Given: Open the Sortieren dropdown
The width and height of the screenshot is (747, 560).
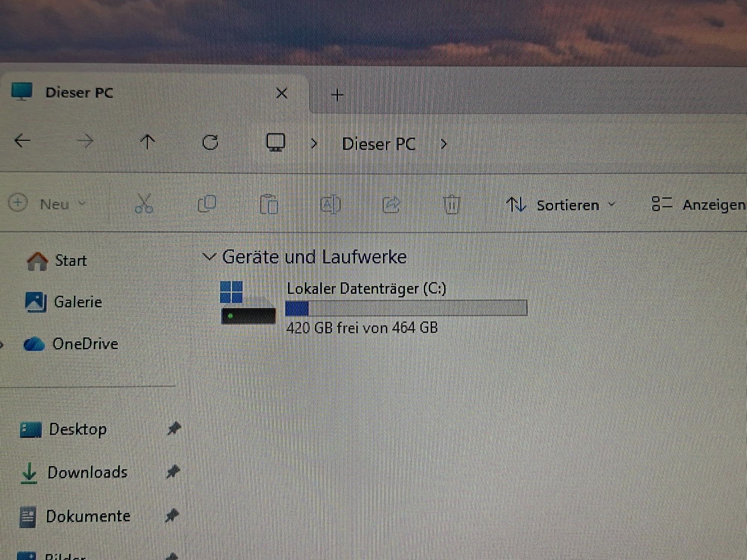Looking at the screenshot, I should [x=560, y=205].
